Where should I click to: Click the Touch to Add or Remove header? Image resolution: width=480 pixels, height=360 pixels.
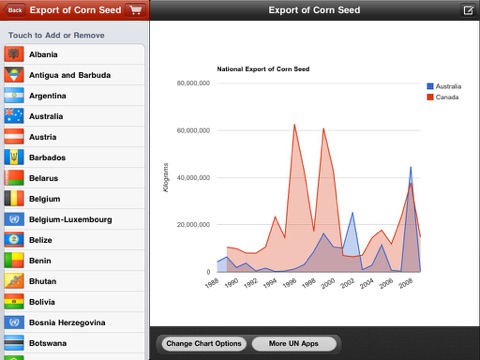(x=56, y=35)
